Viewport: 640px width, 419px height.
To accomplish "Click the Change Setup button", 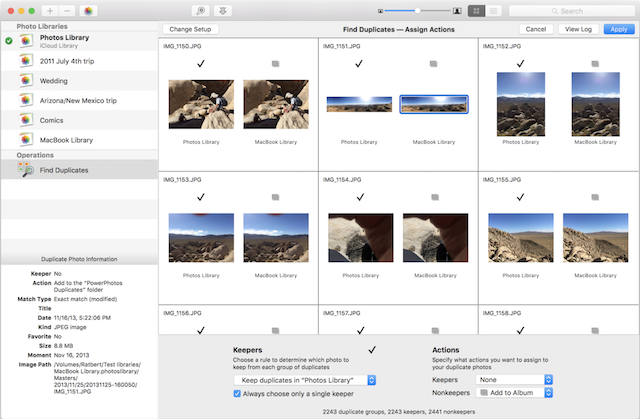I will click(189, 30).
